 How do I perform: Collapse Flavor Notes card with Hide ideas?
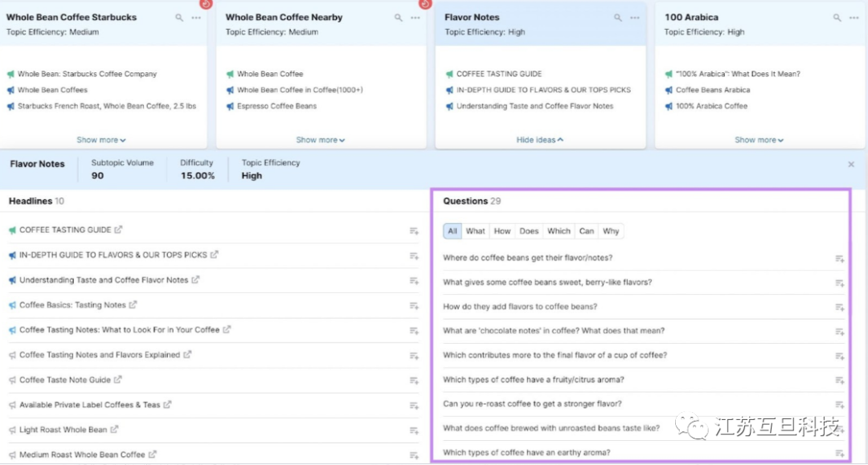(539, 140)
